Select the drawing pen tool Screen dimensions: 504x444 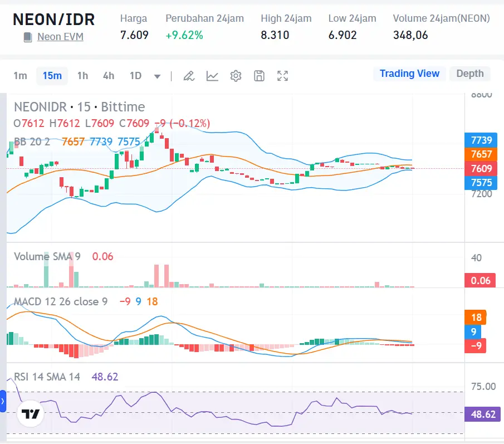tap(189, 76)
